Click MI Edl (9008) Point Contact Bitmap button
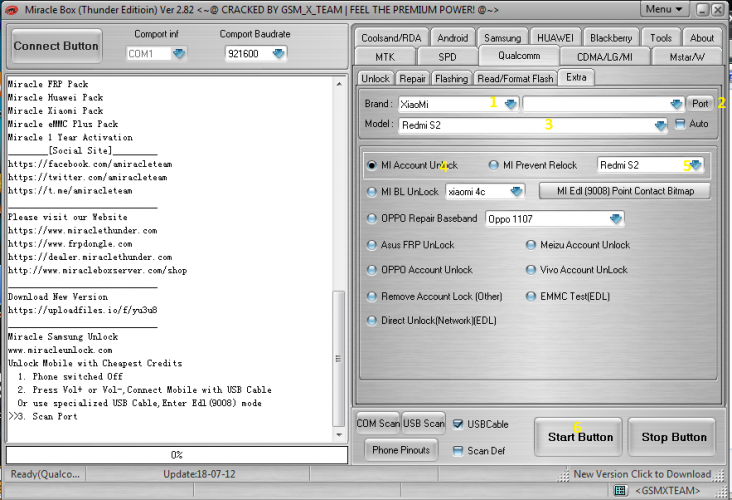Screen dimensions: 732x500 point(625,191)
